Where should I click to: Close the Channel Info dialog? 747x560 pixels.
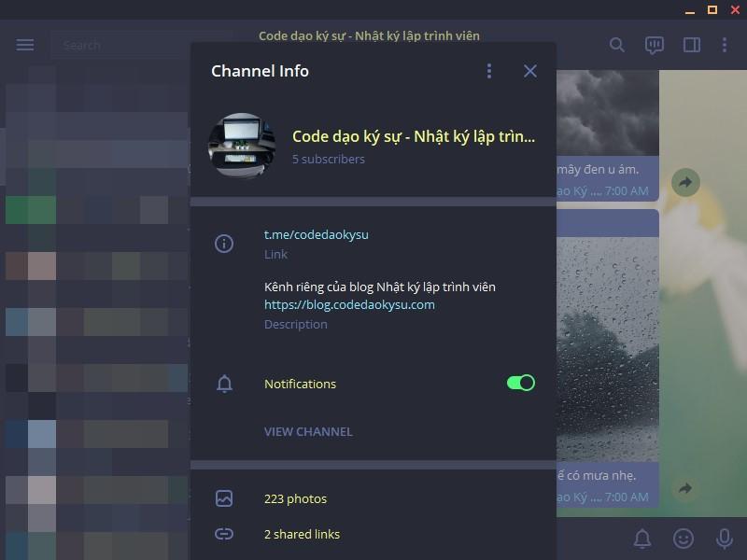530,71
